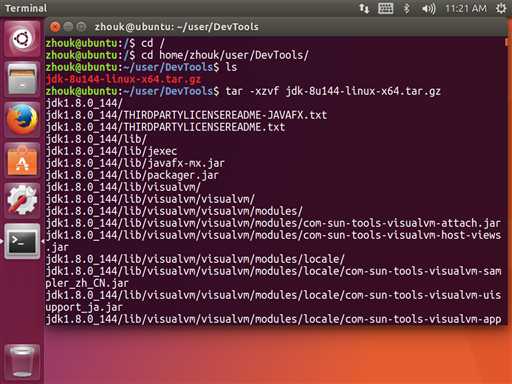The width and height of the screenshot is (512, 384).
Task: Launch Firefox from the dock
Action: (22, 119)
